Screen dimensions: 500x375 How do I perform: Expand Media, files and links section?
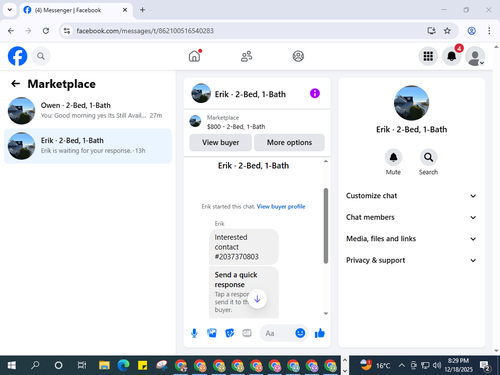[411, 239]
